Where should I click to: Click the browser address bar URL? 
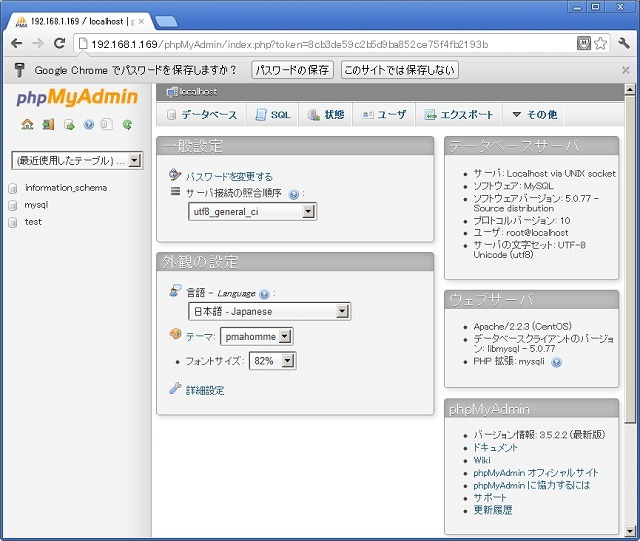click(x=289, y=44)
